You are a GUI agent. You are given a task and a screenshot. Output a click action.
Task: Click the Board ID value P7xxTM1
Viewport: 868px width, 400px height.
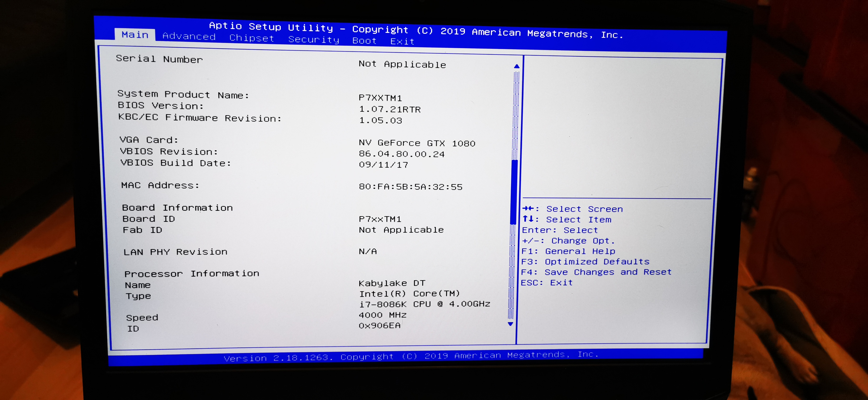pos(380,219)
